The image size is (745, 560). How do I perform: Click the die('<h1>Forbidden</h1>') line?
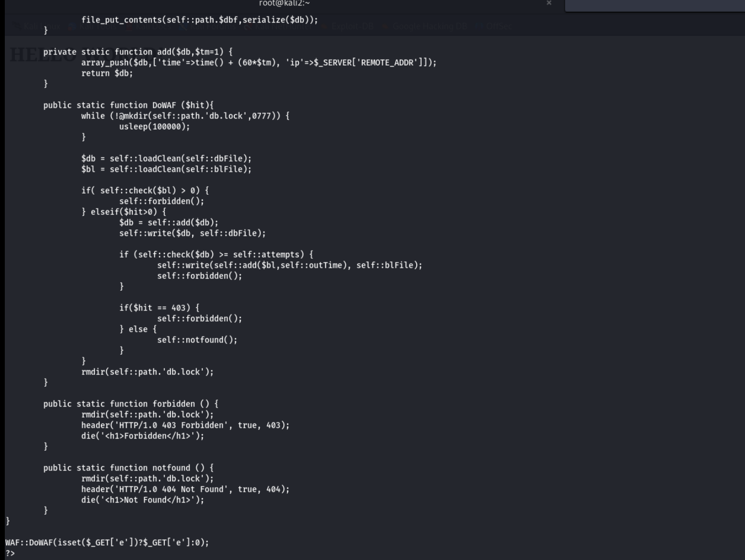[142, 436]
